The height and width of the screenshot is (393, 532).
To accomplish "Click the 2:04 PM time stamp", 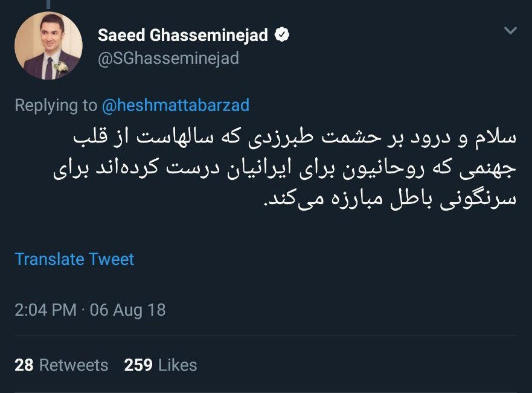I will point(46,310).
